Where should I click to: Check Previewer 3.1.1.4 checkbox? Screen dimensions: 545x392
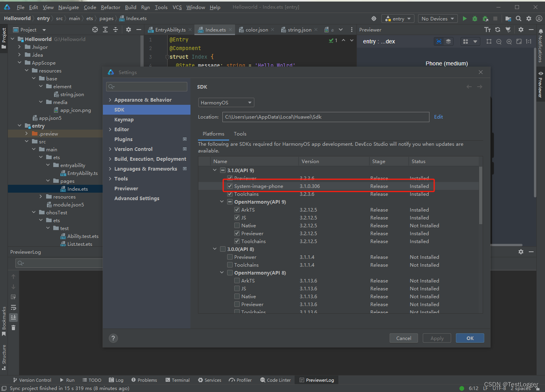(x=230, y=257)
